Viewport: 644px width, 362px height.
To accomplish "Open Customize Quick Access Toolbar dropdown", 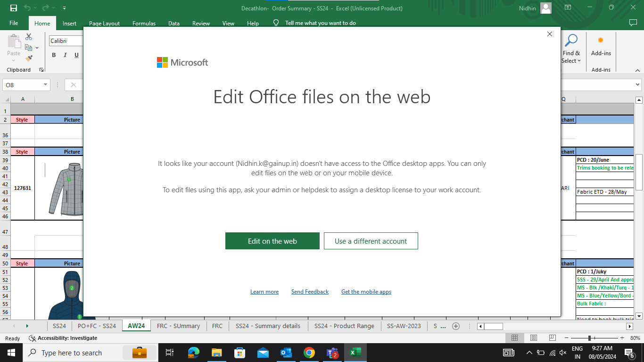I will 64,8.
